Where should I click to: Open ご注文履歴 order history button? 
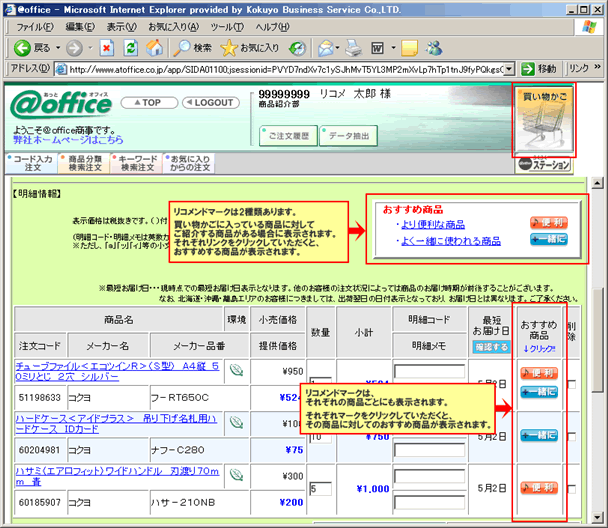tap(288, 136)
